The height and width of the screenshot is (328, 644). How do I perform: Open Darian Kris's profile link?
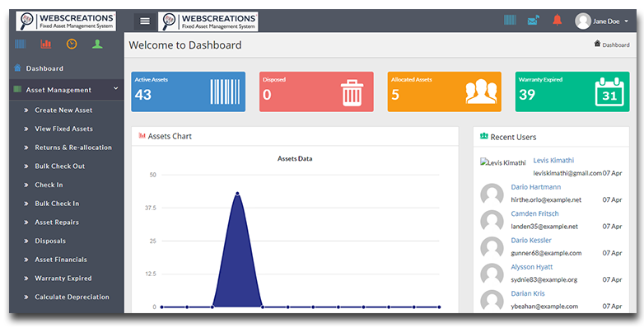[528, 293]
